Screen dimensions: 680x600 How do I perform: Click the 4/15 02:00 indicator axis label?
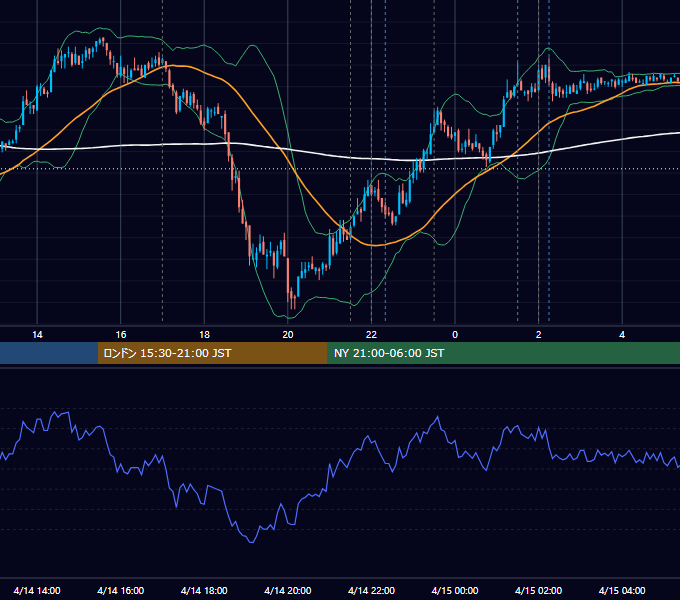(x=538, y=590)
